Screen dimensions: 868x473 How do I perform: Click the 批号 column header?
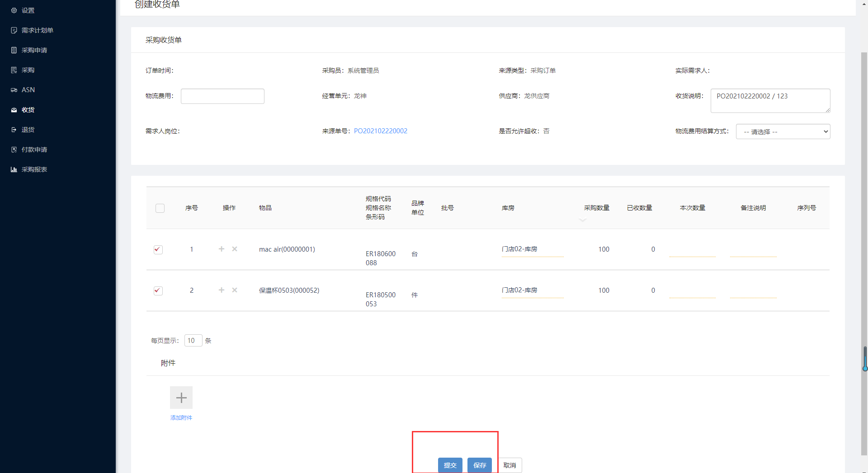pyautogui.click(x=448, y=208)
